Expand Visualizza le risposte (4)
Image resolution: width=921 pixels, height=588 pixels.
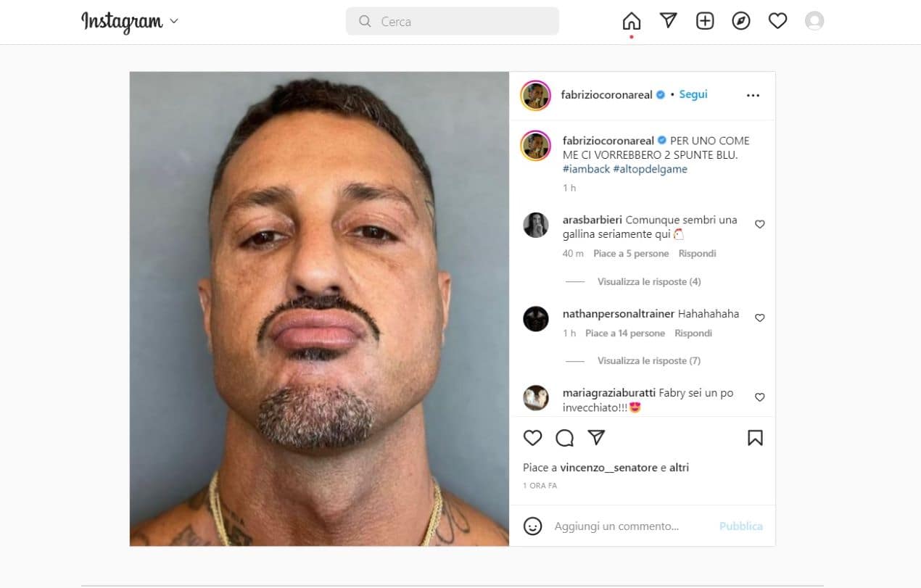click(649, 281)
